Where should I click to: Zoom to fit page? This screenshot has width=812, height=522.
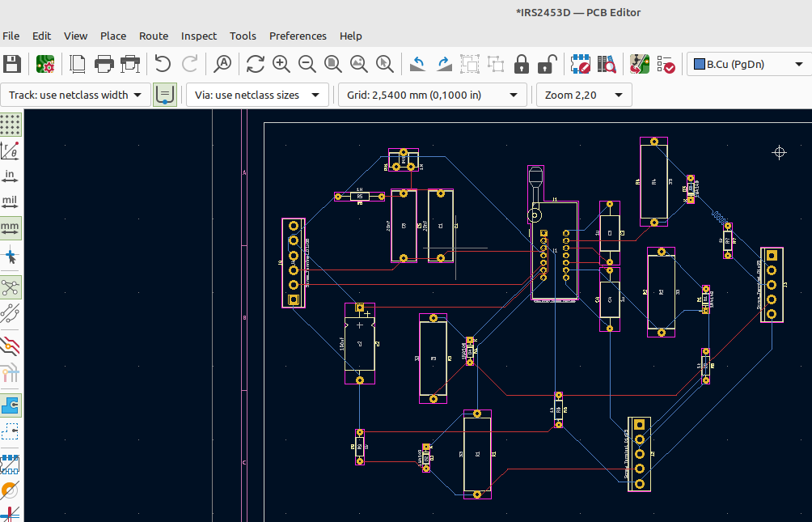(333, 64)
